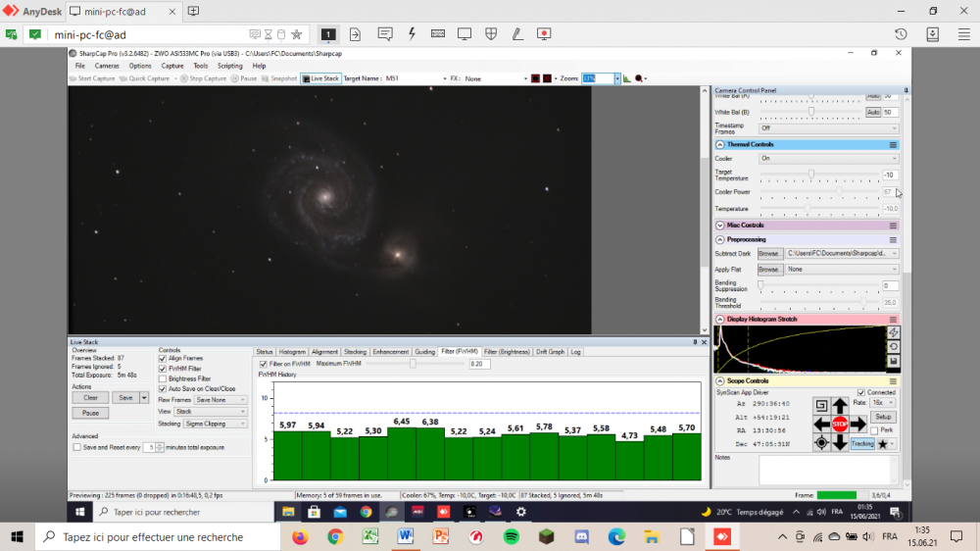Toggle Auto Save on Clear/Close checkbox
Image resolution: width=980 pixels, height=551 pixels.
tap(163, 389)
